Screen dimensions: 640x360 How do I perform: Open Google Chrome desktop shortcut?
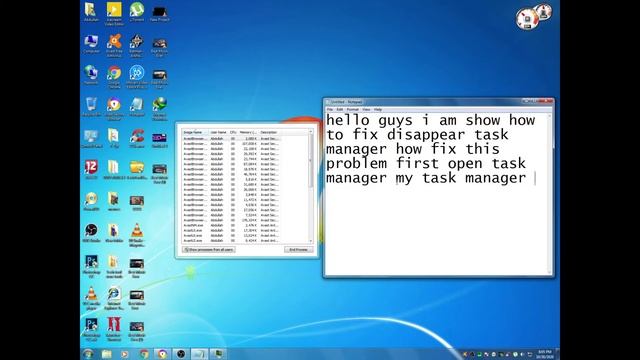coord(114,77)
